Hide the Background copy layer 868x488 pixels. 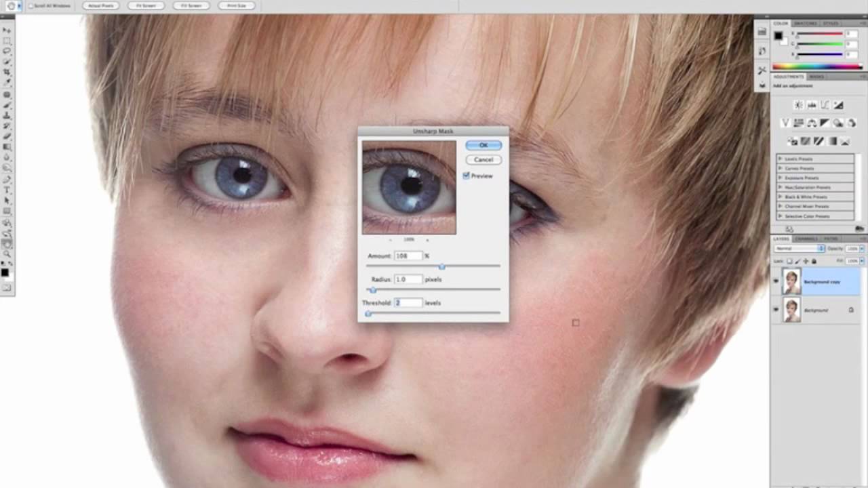click(x=776, y=281)
